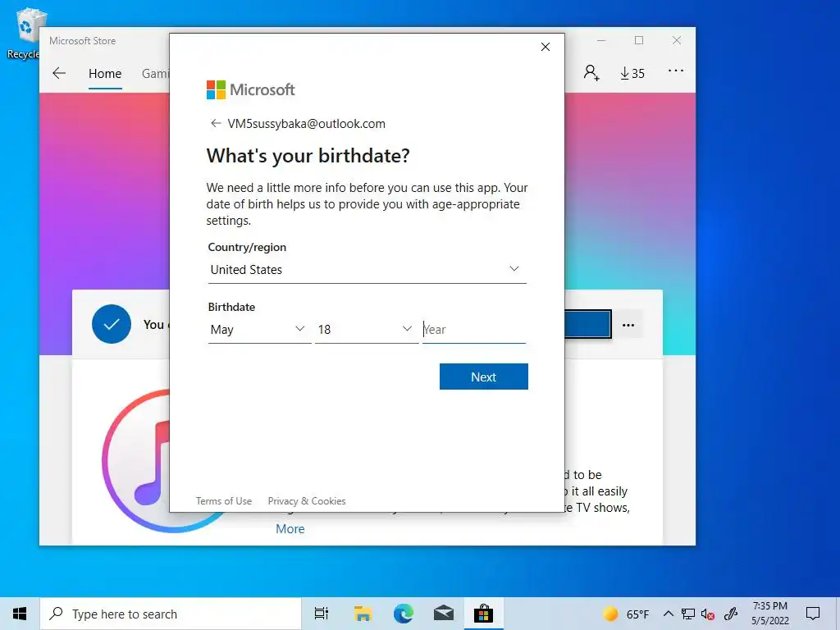Open the notification center icon
This screenshot has height=630, width=840.
click(813, 614)
